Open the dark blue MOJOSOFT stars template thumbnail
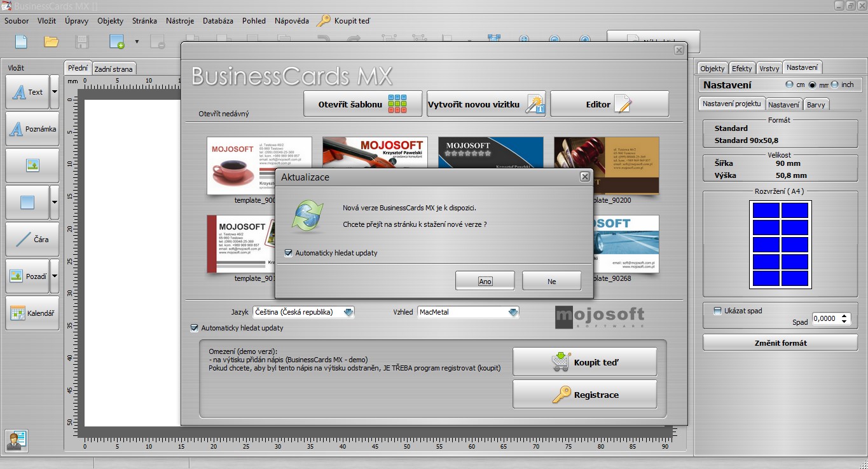Image resolution: width=868 pixels, height=469 pixels. pos(490,153)
